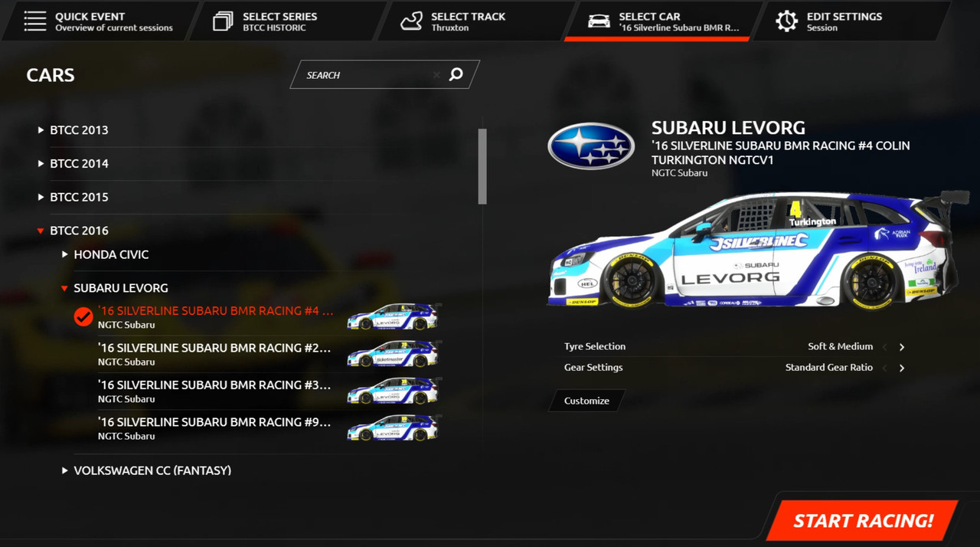The image size is (980, 547).
Task: Click the track outline icon beside Select Track
Action: (x=411, y=21)
